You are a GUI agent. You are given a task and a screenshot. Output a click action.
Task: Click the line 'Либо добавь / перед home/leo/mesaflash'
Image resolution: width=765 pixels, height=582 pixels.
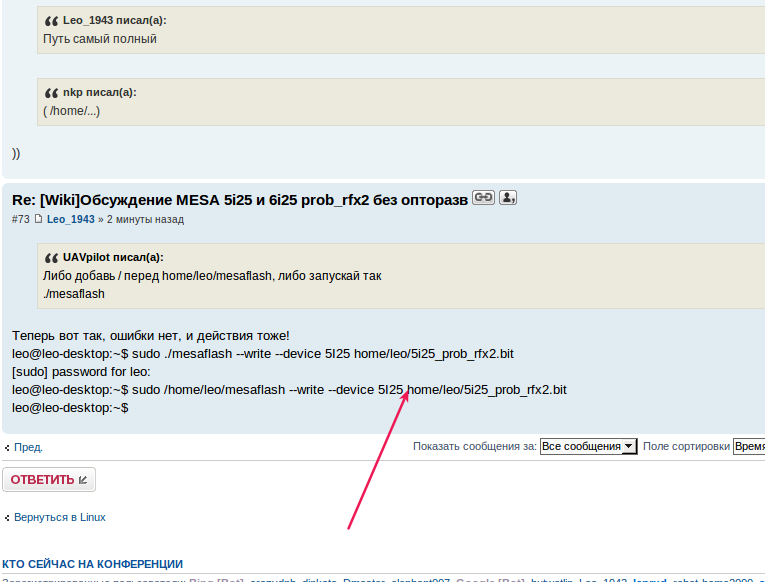[212, 276]
